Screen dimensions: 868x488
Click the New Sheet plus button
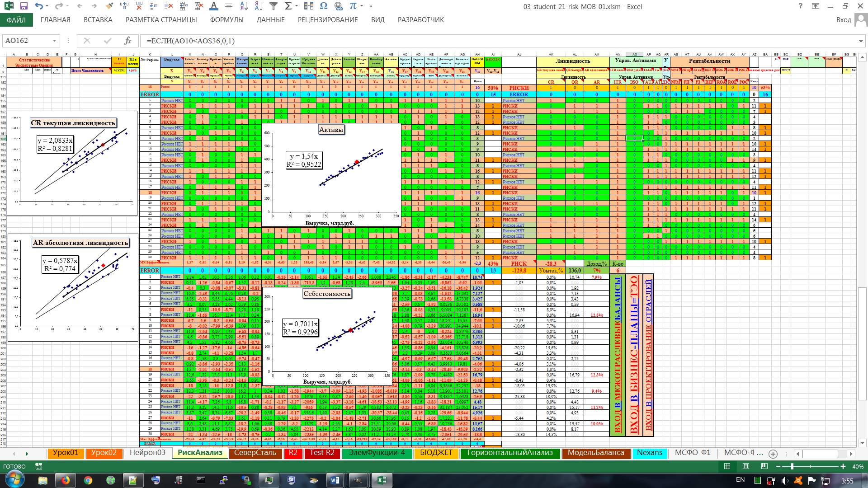point(773,454)
